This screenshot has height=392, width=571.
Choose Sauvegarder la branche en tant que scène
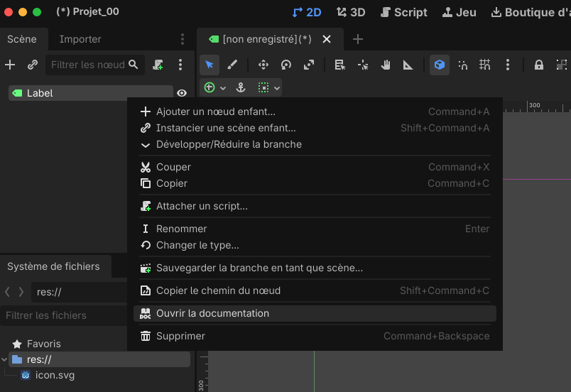[x=315, y=268]
